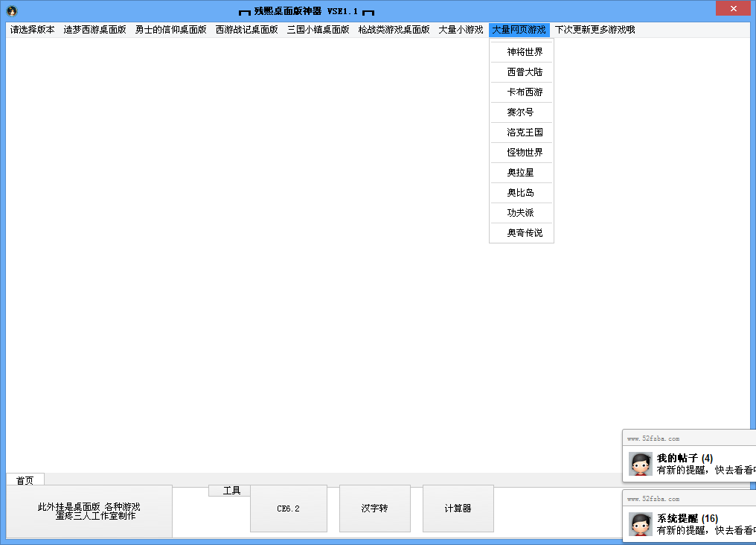Open the 计算器 calculator button
The width and height of the screenshot is (756, 545).
[x=458, y=509]
